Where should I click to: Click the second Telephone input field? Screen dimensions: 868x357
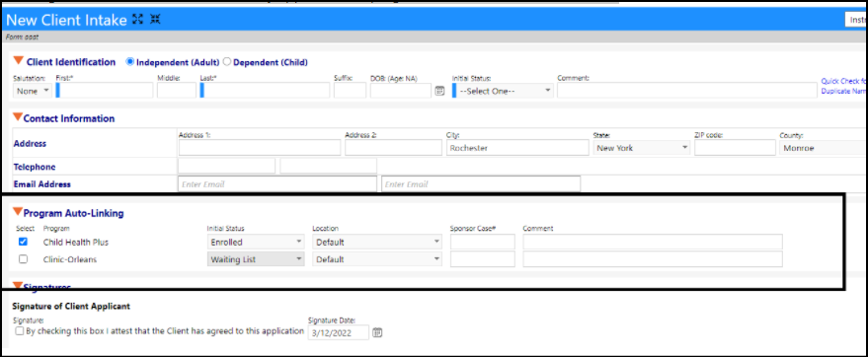click(x=328, y=166)
